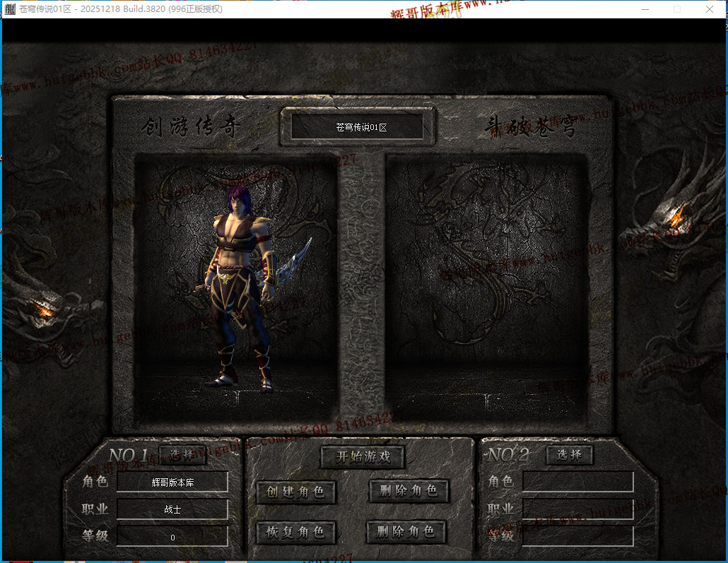
Task: Click the 苍穹传说01区 server name box
Action: tap(357, 126)
